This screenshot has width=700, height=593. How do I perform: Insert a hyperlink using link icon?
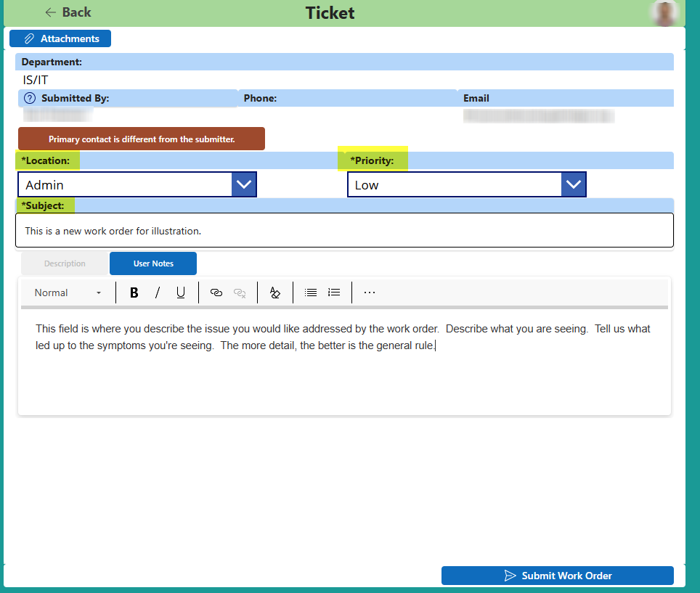[x=216, y=293]
